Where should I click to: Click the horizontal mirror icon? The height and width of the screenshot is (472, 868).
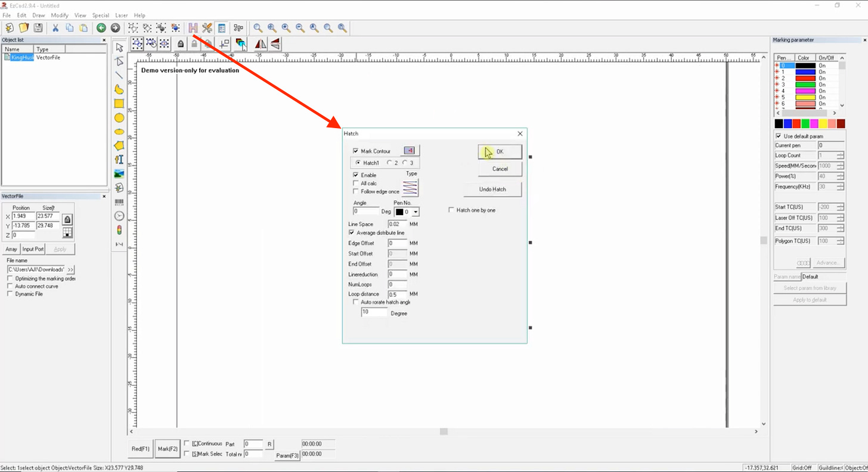click(261, 44)
